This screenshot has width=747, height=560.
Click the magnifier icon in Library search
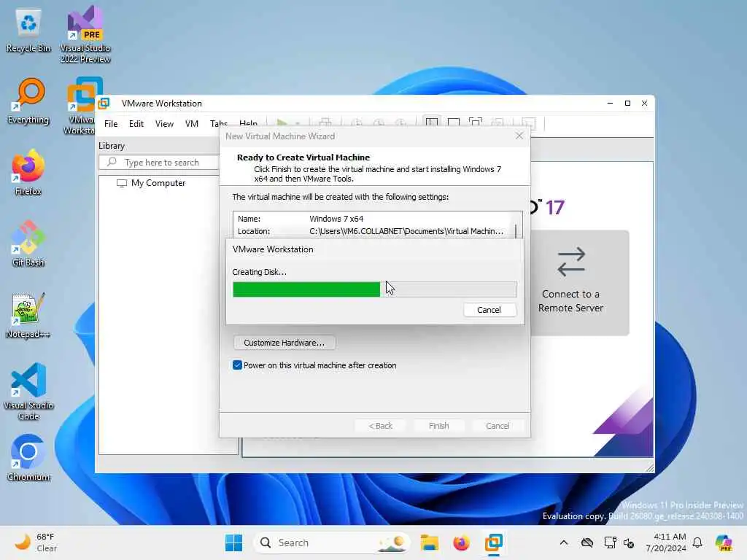112,162
